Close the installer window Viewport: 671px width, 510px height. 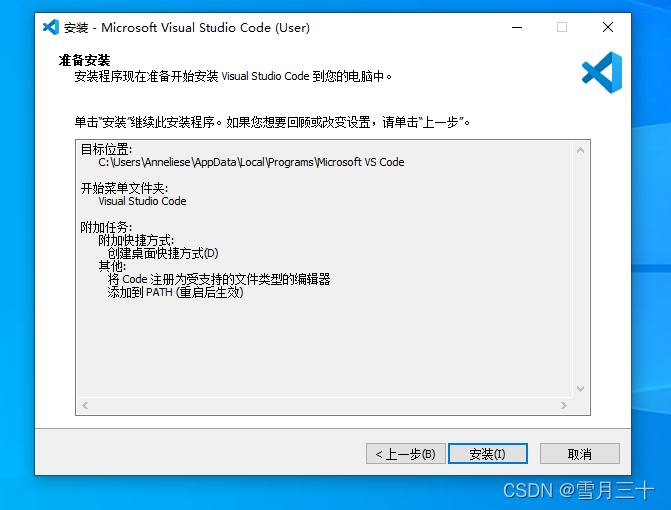[608, 27]
